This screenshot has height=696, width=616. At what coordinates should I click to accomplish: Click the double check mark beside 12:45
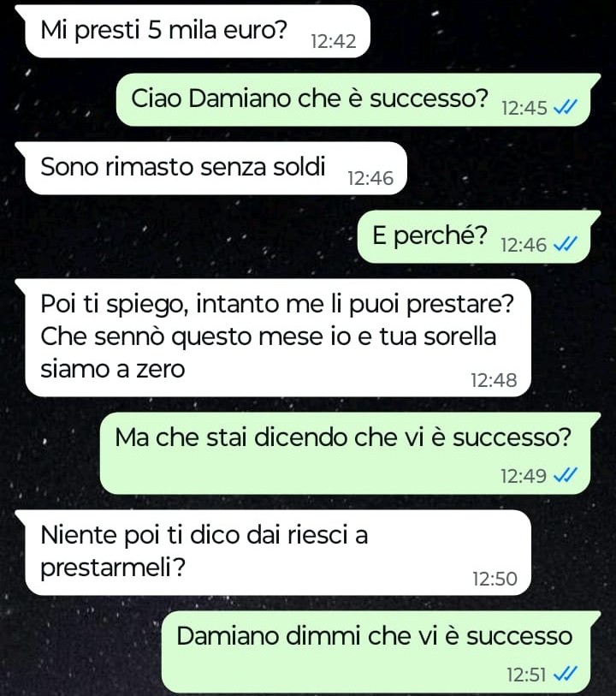point(566,107)
